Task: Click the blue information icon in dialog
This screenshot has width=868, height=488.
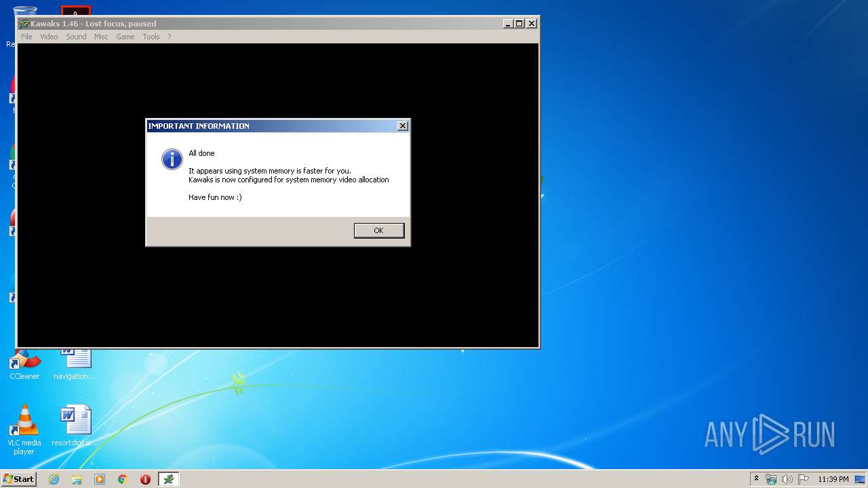Action: click(x=172, y=159)
